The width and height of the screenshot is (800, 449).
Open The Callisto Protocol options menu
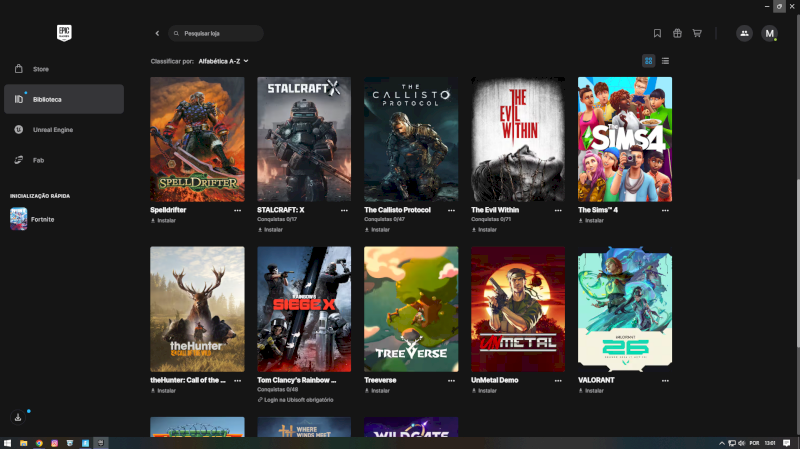point(451,210)
